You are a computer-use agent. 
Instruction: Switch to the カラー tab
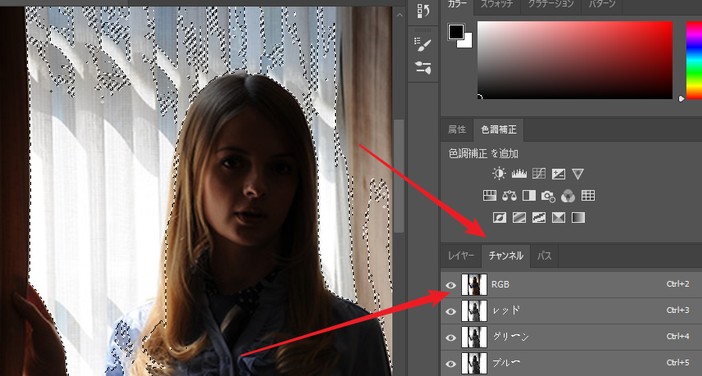click(457, 4)
